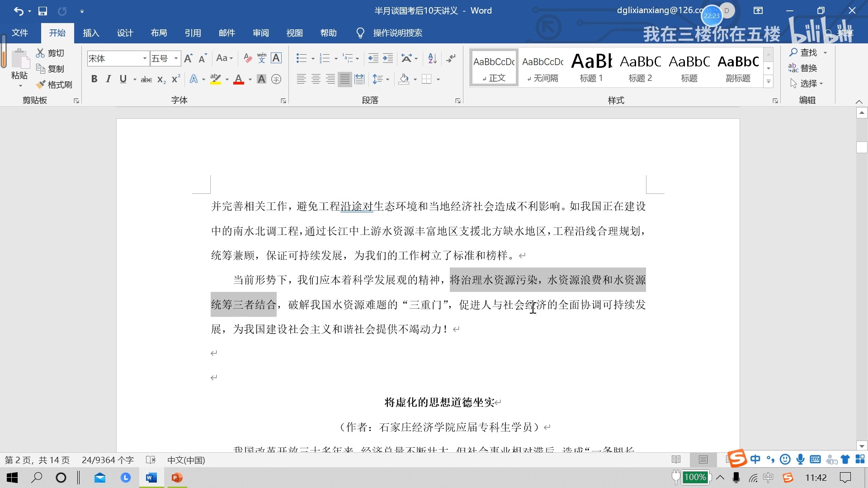Screen dimensions: 868x488
Task: Open the ribbon display options icon
Action: (x=758, y=11)
